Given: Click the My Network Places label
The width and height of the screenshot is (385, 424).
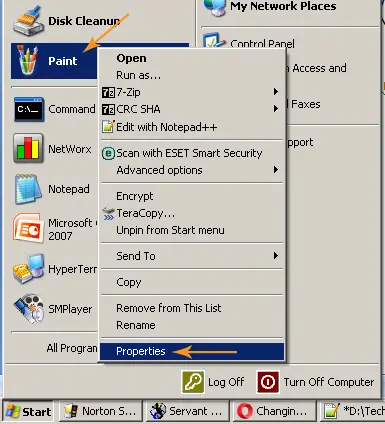Looking at the screenshot, I should click(283, 6).
